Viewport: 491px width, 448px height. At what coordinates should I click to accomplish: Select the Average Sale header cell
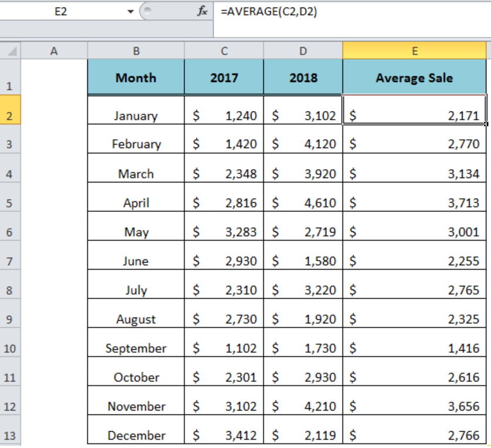414,77
